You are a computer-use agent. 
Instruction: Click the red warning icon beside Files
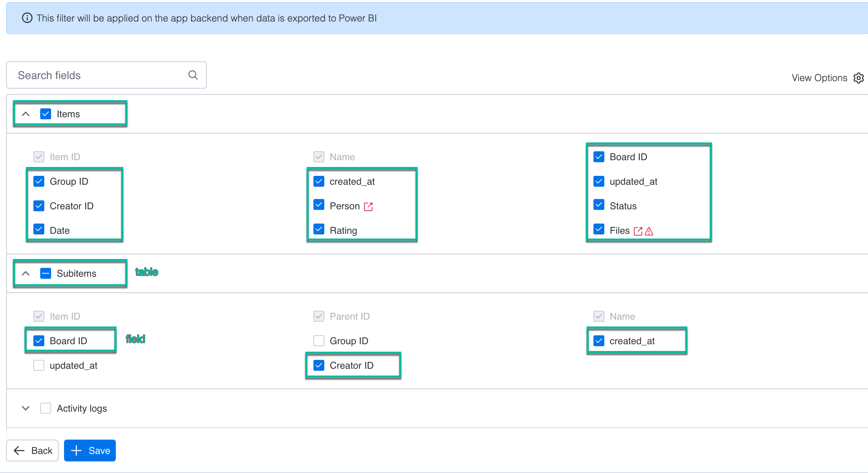pos(649,231)
